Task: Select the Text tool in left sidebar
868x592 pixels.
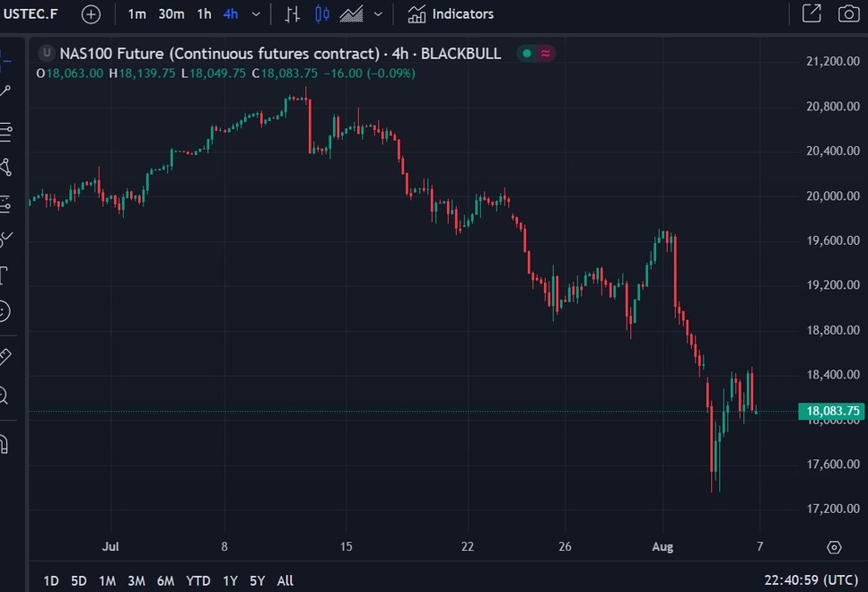Action: pos(4,274)
